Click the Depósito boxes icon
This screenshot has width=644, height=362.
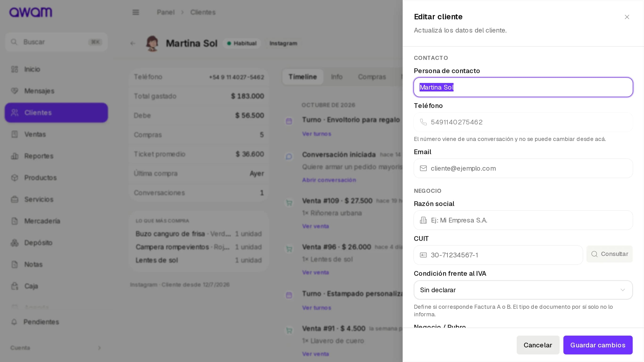pos(15,243)
